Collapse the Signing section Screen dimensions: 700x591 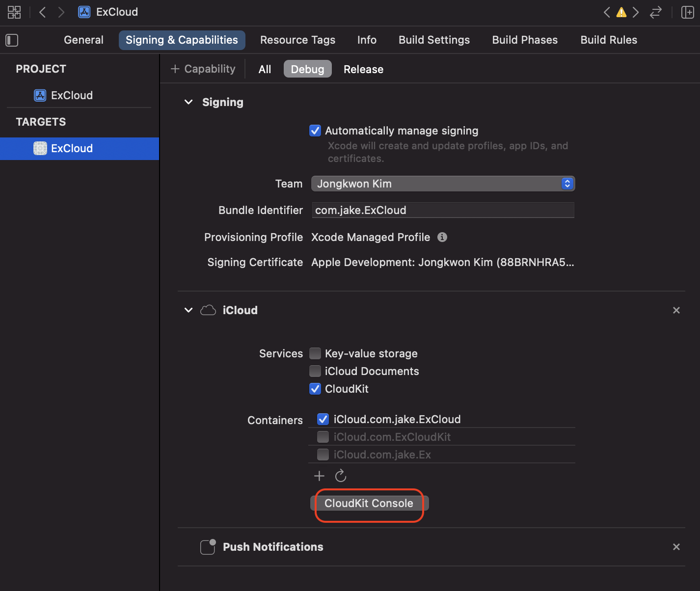click(188, 102)
